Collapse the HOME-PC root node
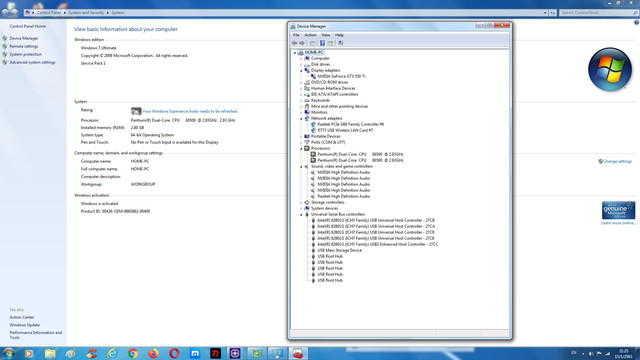Image resolution: width=640 pixels, height=360 pixels. pos(295,53)
